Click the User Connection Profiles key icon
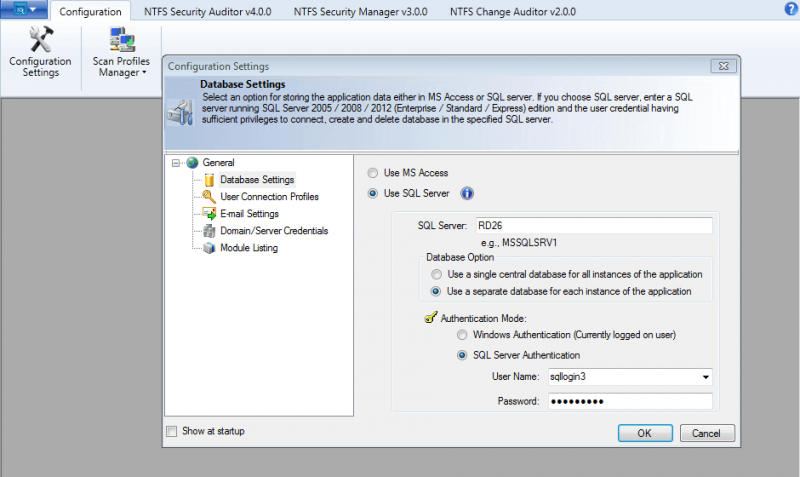 209,196
